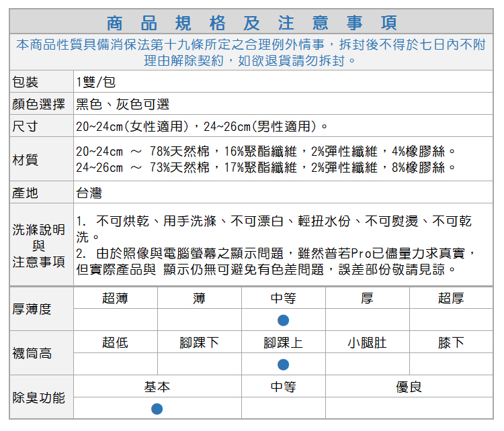Viewport: 504px width, 431px height.
Task: Click the 尺寸 row label
Action: [26, 126]
